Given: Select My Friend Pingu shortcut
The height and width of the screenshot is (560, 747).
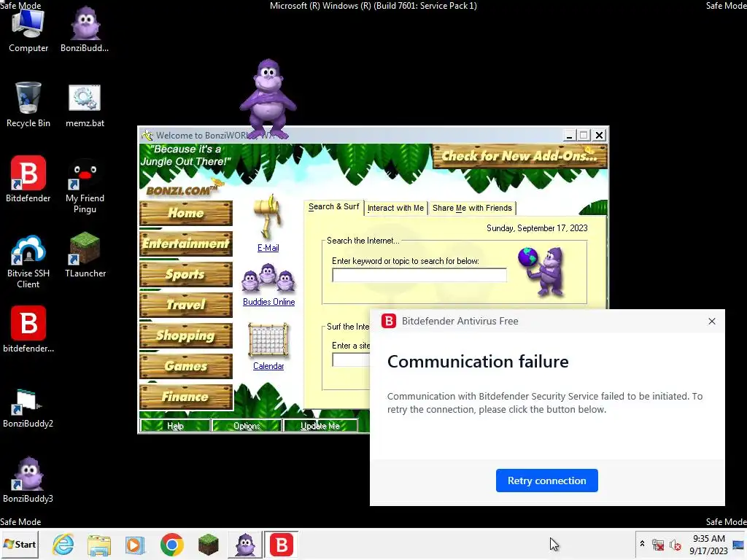Looking at the screenshot, I should (x=85, y=186).
